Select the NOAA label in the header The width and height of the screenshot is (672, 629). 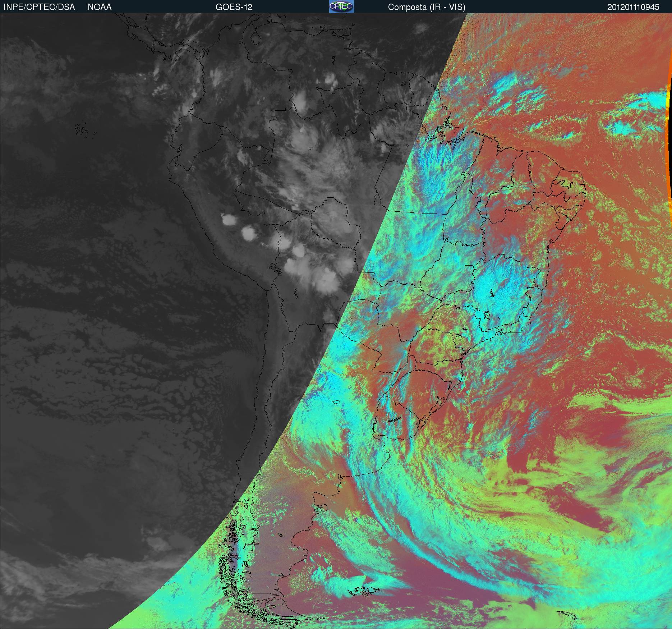pos(100,7)
